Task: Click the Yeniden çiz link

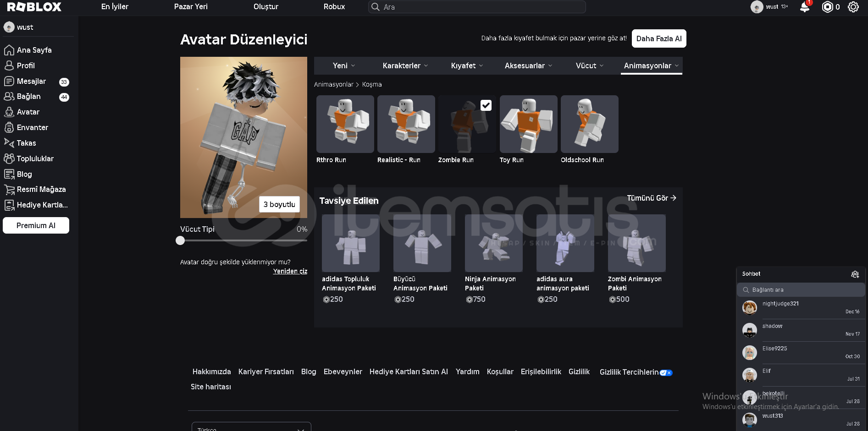Action: coord(290,271)
